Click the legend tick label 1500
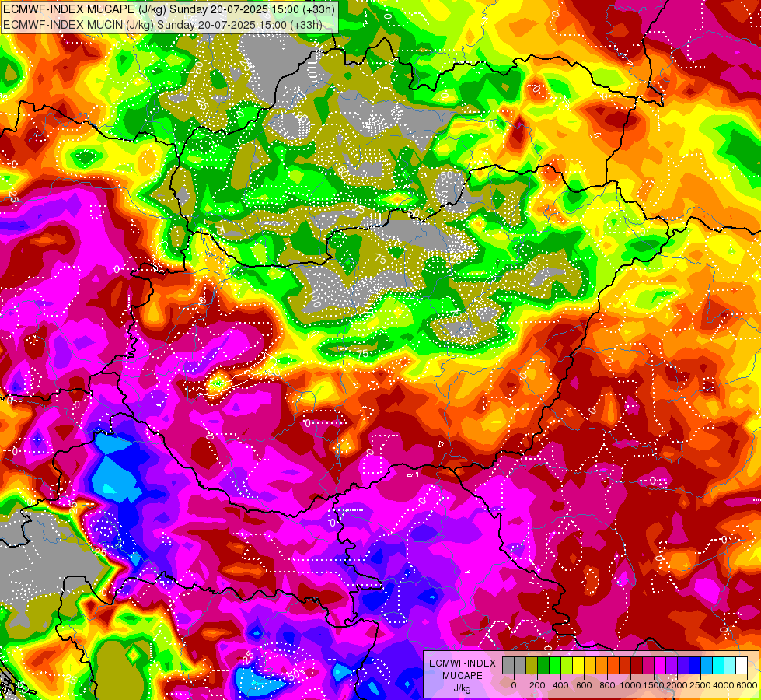 click(654, 685)
